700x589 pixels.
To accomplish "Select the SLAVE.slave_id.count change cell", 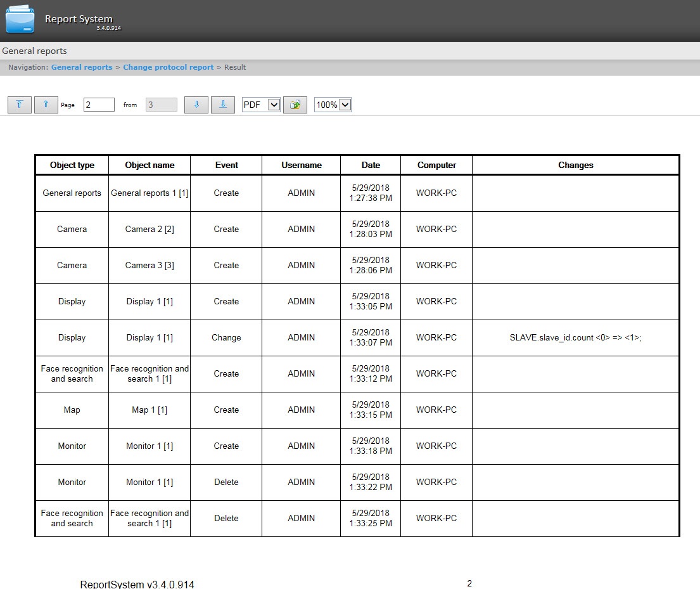I will coord(575,338).
